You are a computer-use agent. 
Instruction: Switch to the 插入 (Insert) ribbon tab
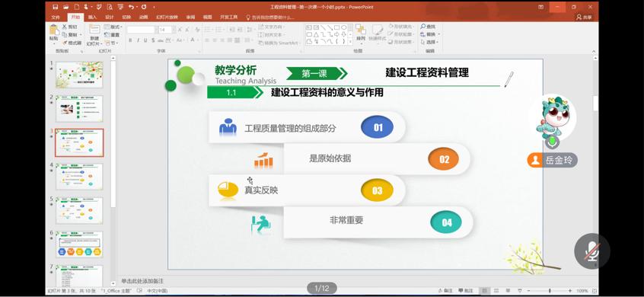(92, 18)
